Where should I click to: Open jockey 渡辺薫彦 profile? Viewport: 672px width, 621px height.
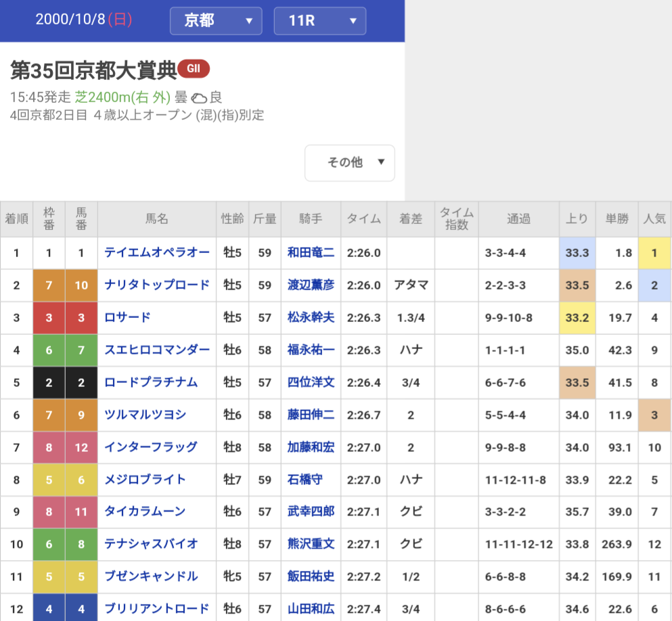(311, 285)
